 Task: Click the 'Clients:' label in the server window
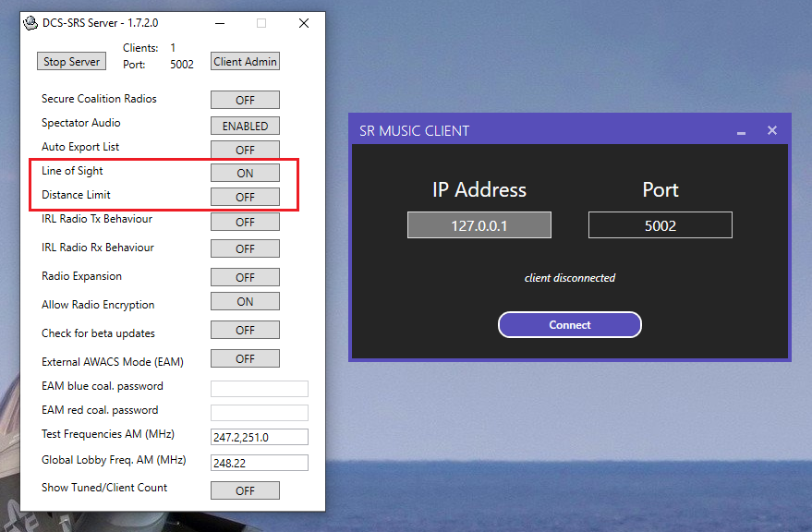click(140, 48)
